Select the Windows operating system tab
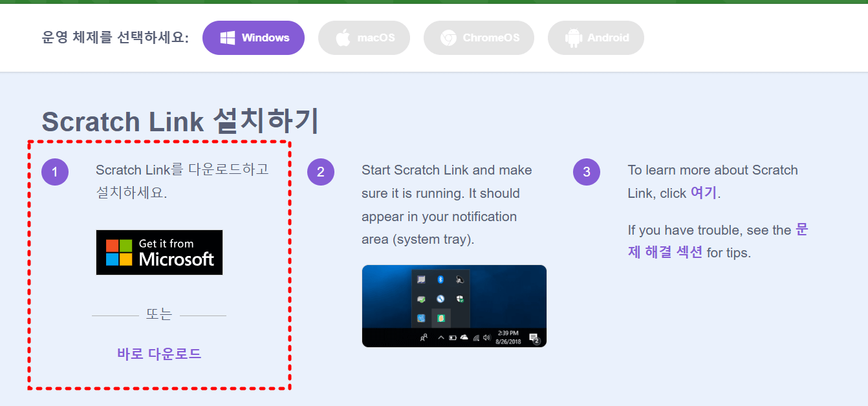 coord(254,37)
